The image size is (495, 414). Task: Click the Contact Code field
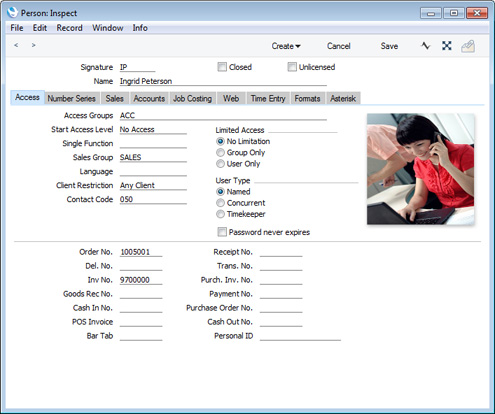(x=153, y=199)
